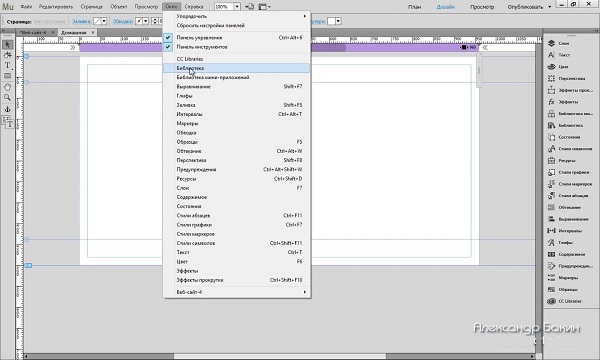Open the Заливка fill dropdown arrow

coord(104,21)
